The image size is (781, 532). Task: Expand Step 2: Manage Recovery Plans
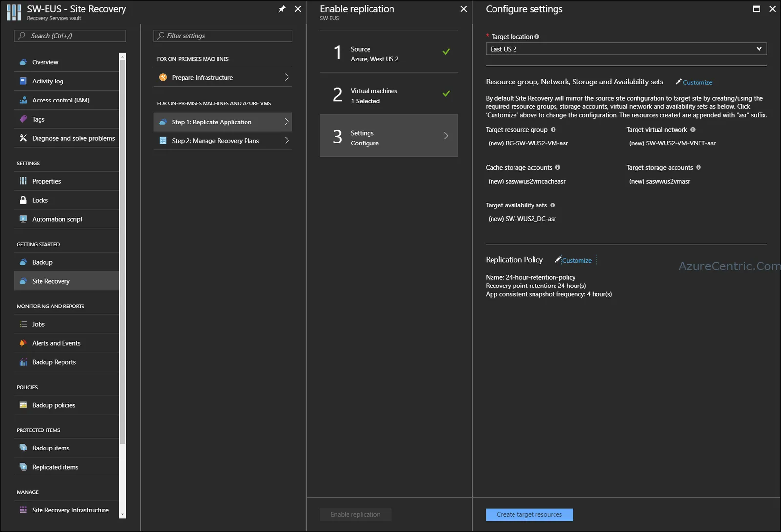(223, 141)
